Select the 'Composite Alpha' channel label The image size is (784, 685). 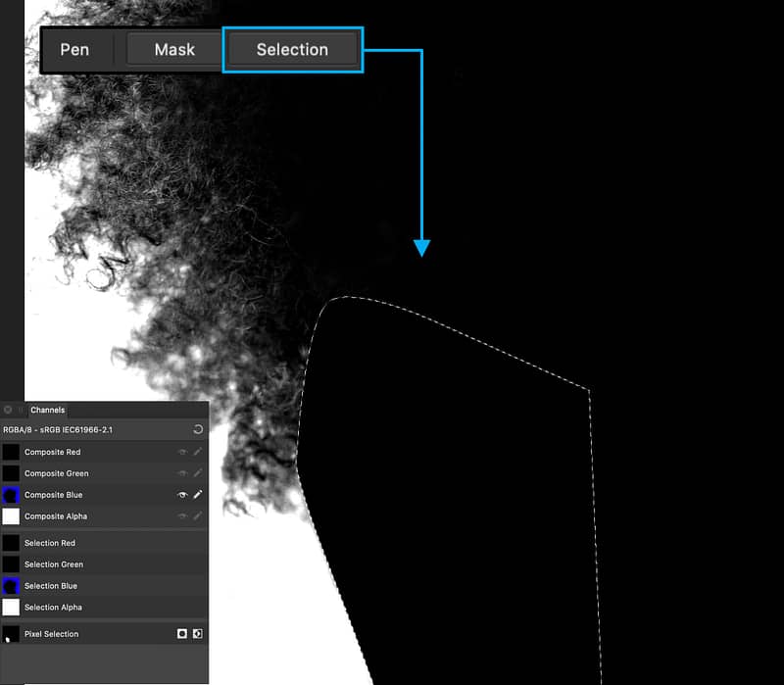point(56,516)
